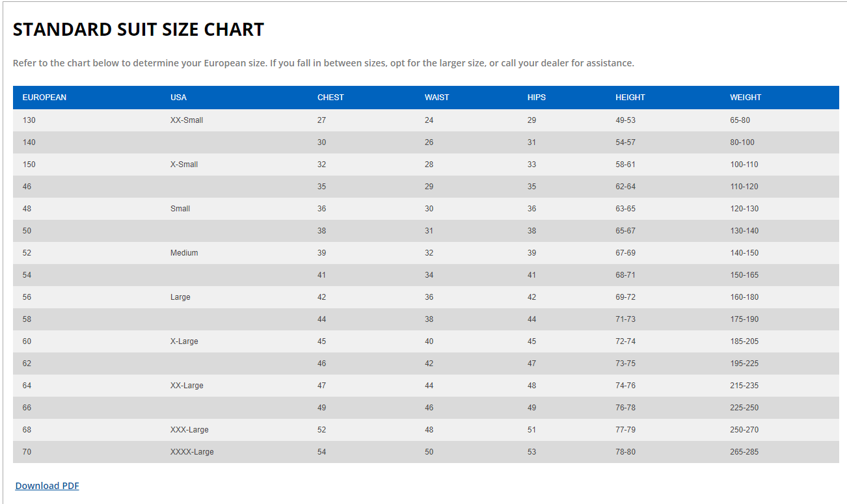Click European size 130 cell
847x504 pixels.
[29, 120]
